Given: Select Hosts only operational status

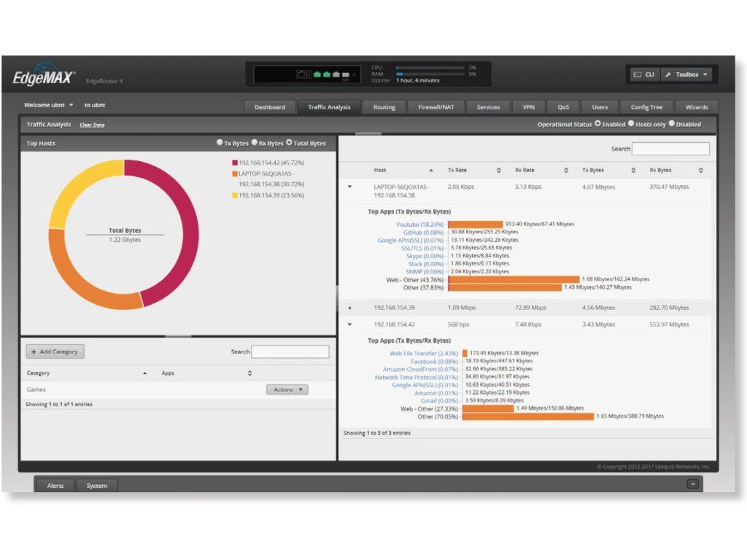Looking at the screenshot, I should pyautogui.click(x=631, y=124).
